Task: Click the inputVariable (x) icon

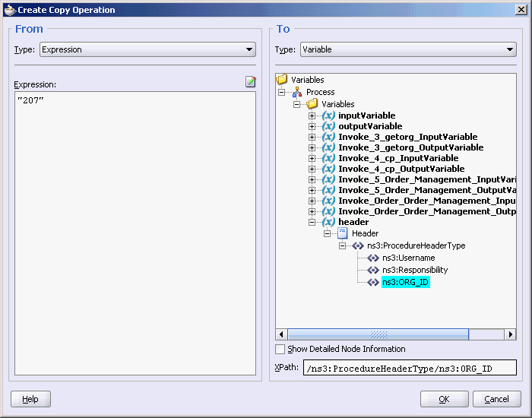Action: click(328, 116)
